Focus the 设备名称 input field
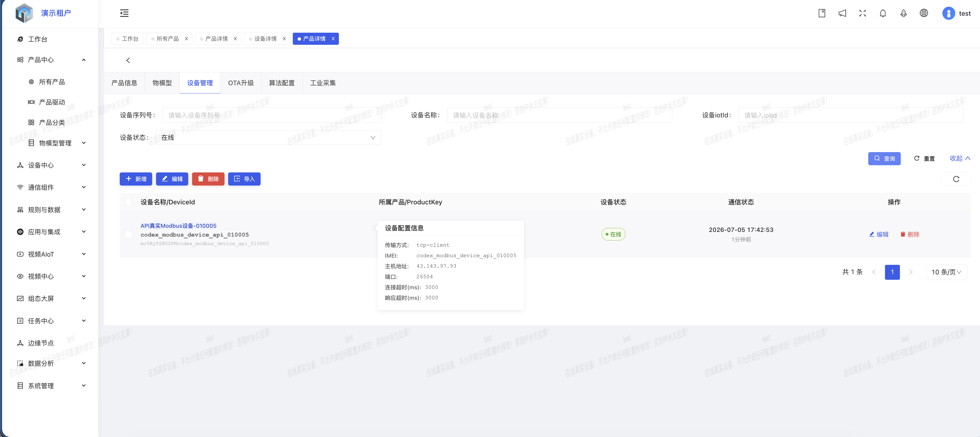The width and height of the screenshot is (980, 437). (559, 115)
